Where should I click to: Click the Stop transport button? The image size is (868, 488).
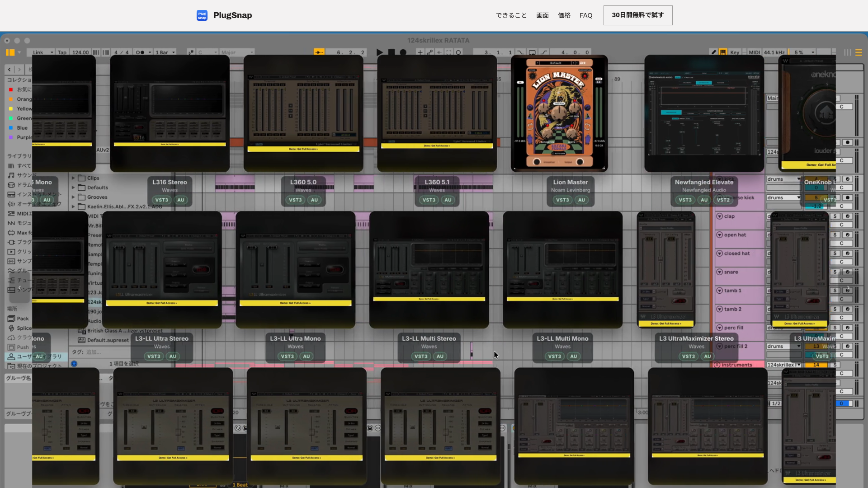click(x=392, y=52)
